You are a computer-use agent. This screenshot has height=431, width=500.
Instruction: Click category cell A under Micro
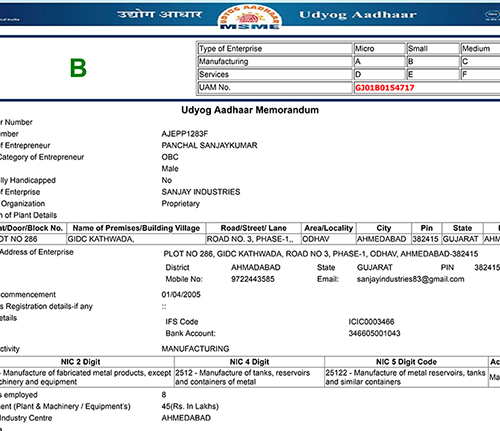(x=380, y=62)
